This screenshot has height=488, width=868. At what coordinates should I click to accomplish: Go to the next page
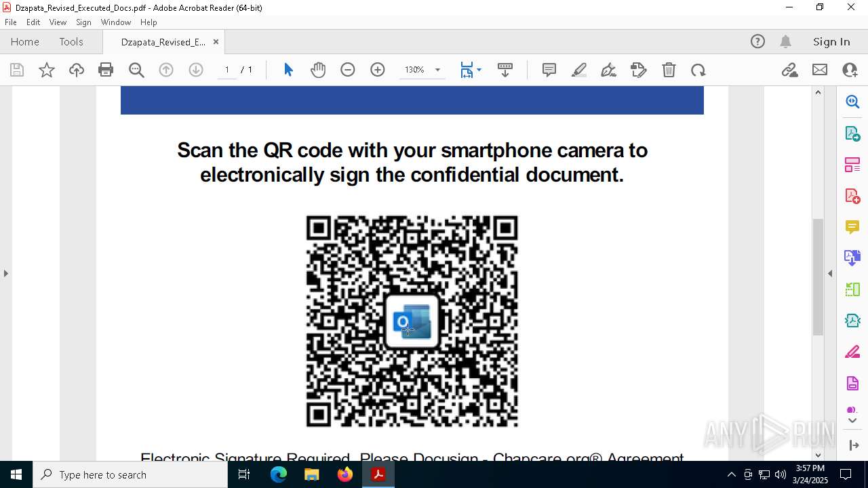point(196,70)
